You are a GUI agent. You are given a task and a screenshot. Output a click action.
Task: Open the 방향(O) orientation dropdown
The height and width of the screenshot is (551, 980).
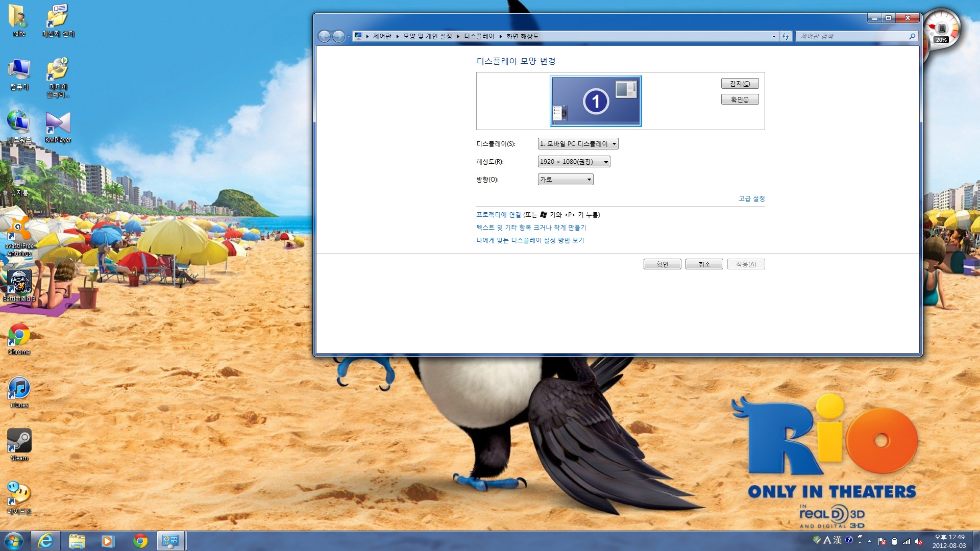tap(566, 180)
